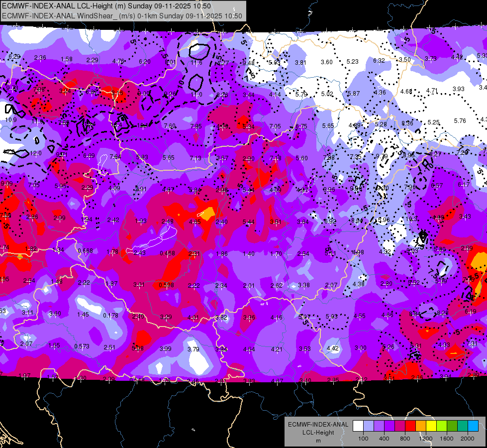Click the wind shear value 6.29
The width and height of the screenshot is (487, 448).
point(14,57)
